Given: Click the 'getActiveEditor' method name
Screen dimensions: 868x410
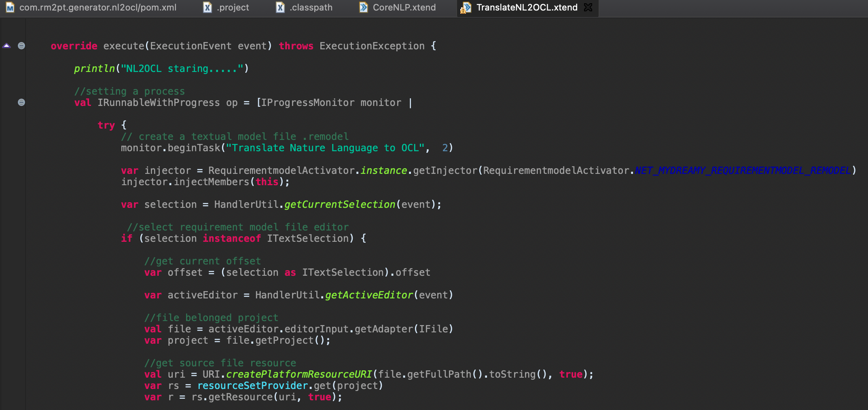Looking at the screenshot, I should click(x=369, y=295).
